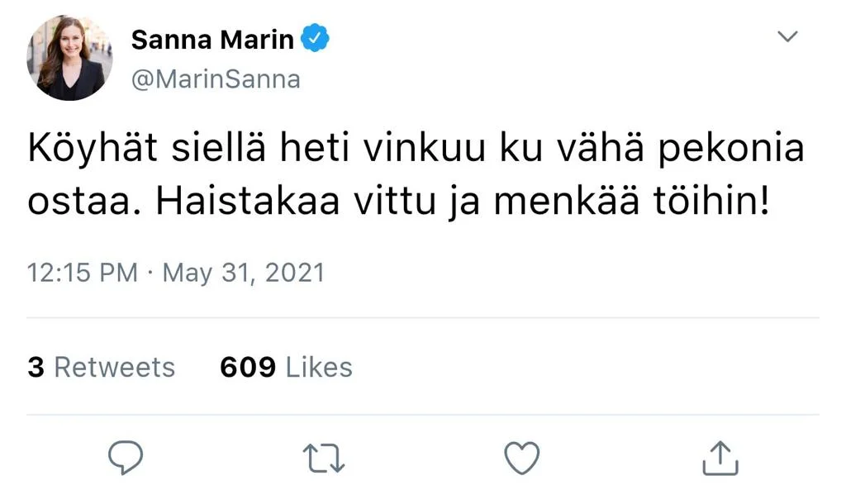The width and height of the screenshot is (846, 504).
Task: Like the tweet with the heart icon
Action: click(522, 459)
